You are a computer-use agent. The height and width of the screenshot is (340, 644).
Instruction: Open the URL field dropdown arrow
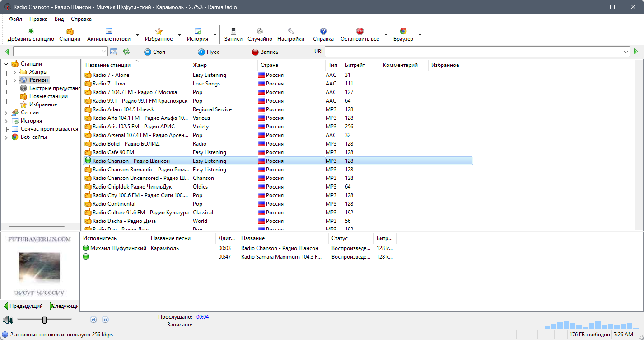coord(626,52)
